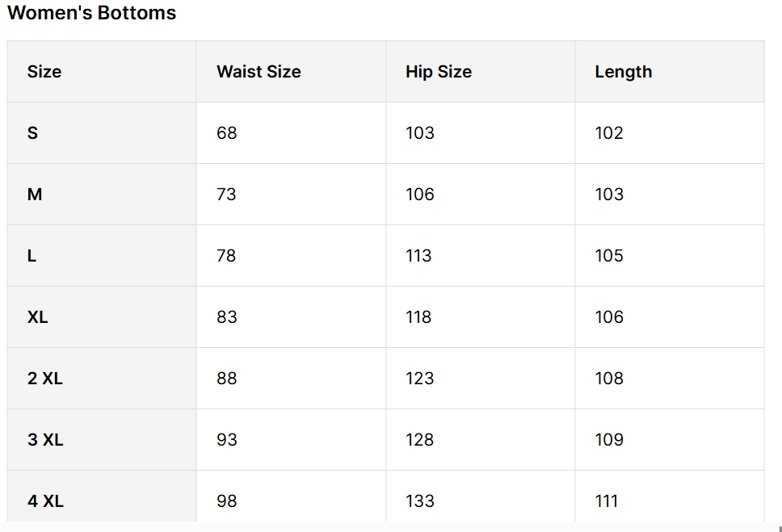Viewport: 782px width, 532px height.
Task: Click the Hip Size column header
Action: pos(439,72)
